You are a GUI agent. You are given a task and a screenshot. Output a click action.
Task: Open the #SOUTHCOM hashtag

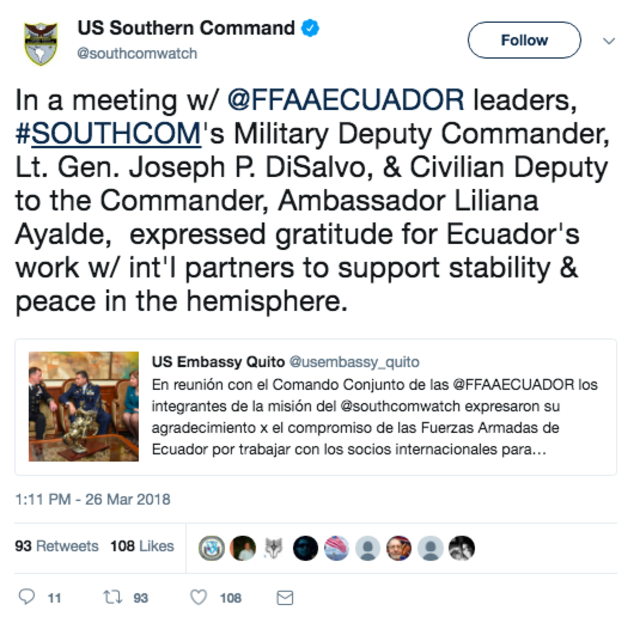108,133
